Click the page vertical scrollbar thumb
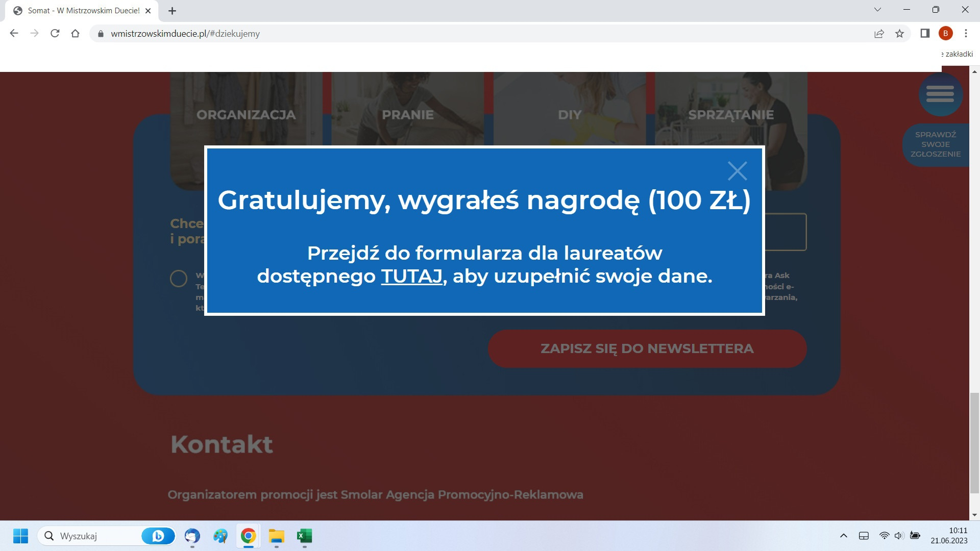The image size is (980, 551). [x=974, y=443]
